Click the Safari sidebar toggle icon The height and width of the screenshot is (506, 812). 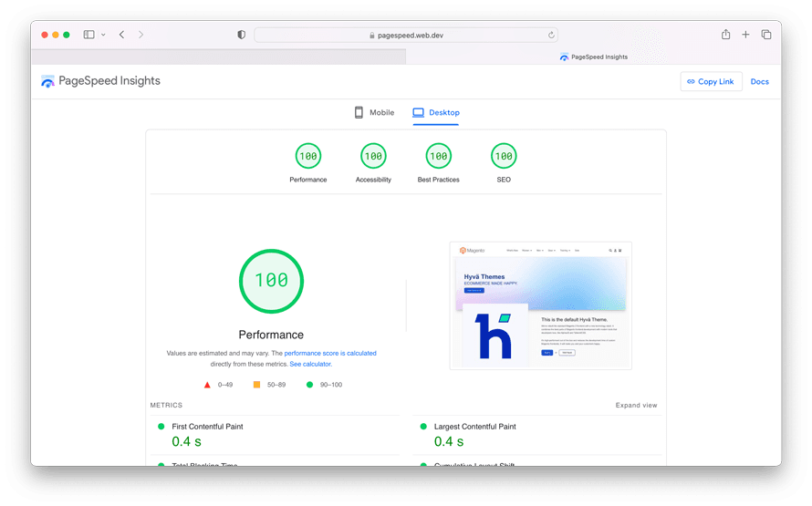[x=88, y=35]
